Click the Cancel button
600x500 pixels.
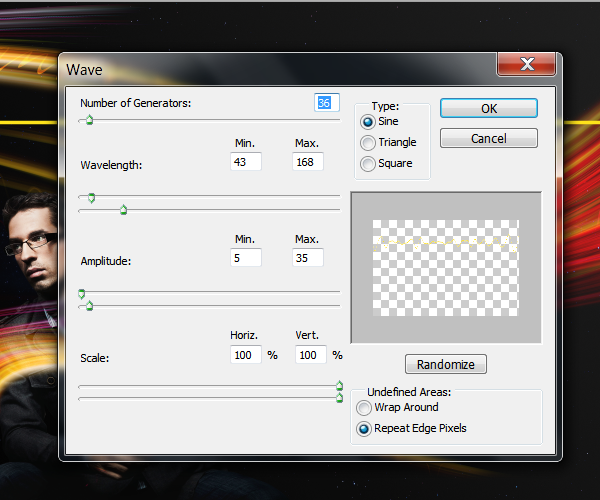click(489, 138)
